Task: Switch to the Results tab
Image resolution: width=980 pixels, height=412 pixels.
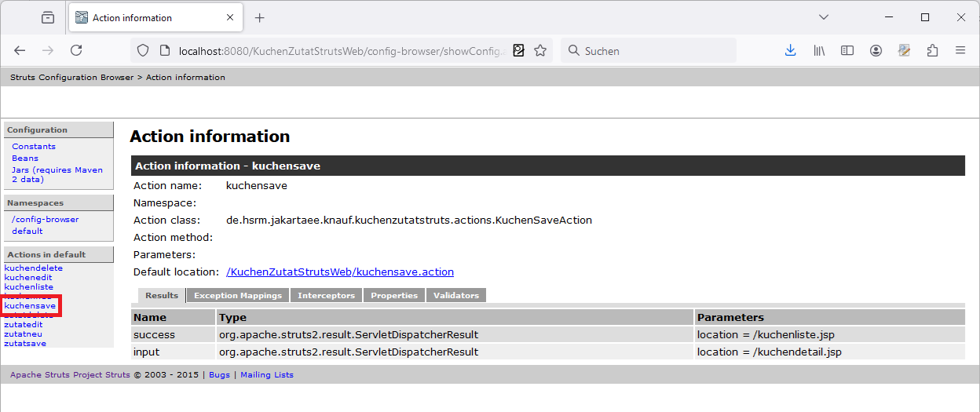Action: (162, 296)
